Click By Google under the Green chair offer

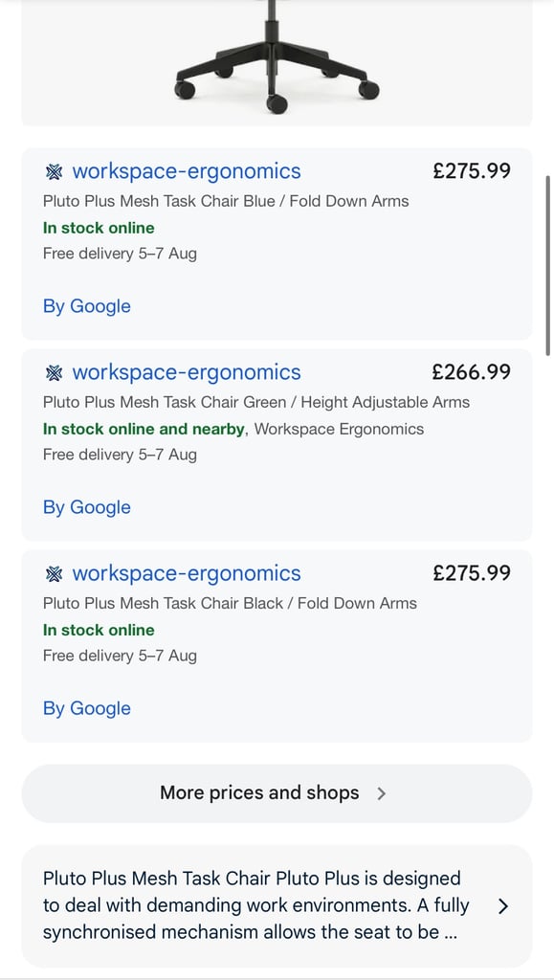[87, 507]
